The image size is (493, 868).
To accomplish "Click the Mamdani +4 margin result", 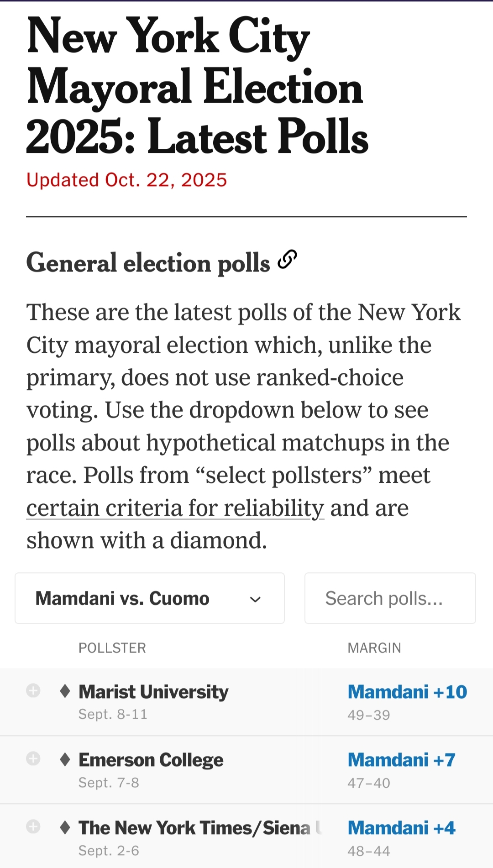I will 401,828.
